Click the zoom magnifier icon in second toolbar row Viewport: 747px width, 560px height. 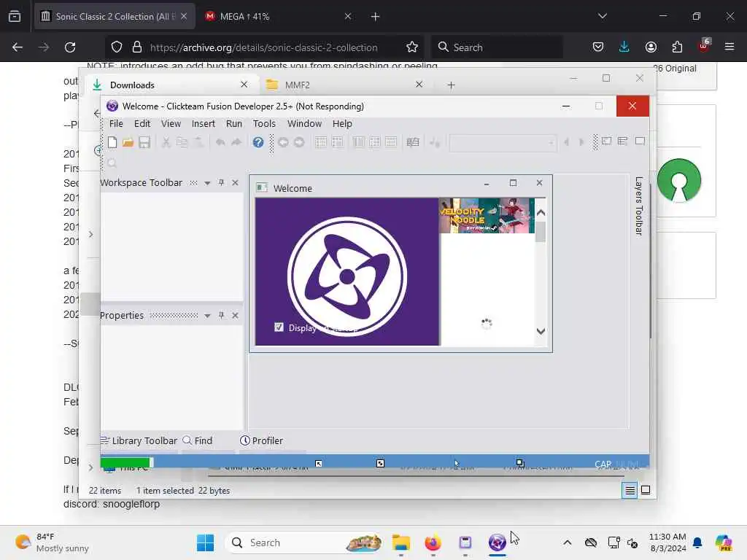[112, 163]
